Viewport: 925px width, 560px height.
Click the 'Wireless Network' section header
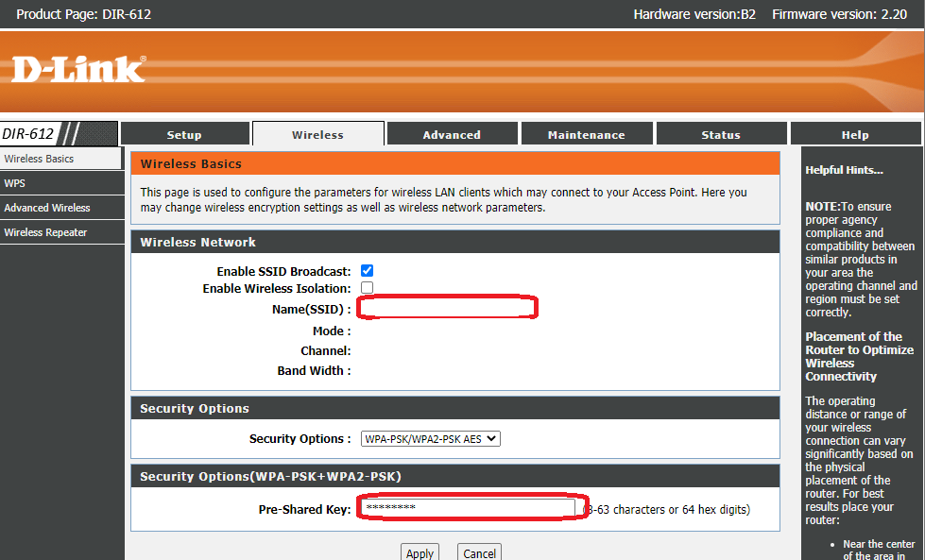[x=455, y=243]
